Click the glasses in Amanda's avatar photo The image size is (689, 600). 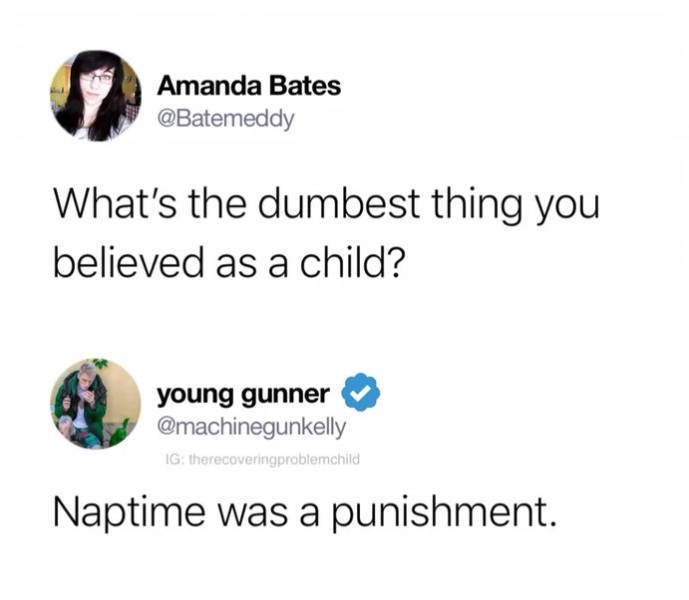tap(97, 78)
